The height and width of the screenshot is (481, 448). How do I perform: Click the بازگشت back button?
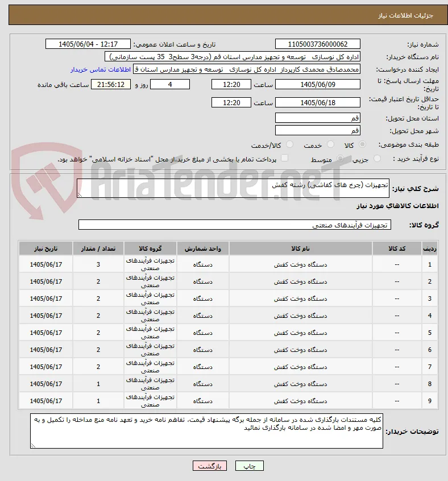click(210, 466)
